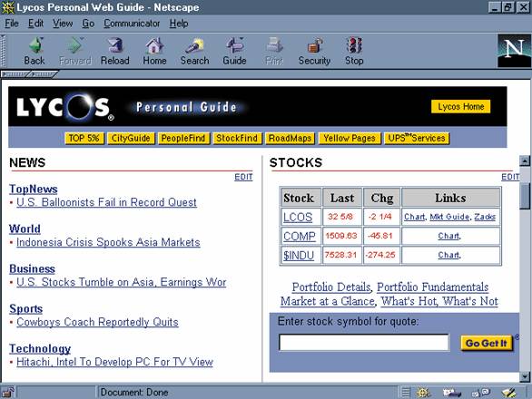Click the Lycos Home button
Viewport: 532px width, 399px height.
[461, 107]
